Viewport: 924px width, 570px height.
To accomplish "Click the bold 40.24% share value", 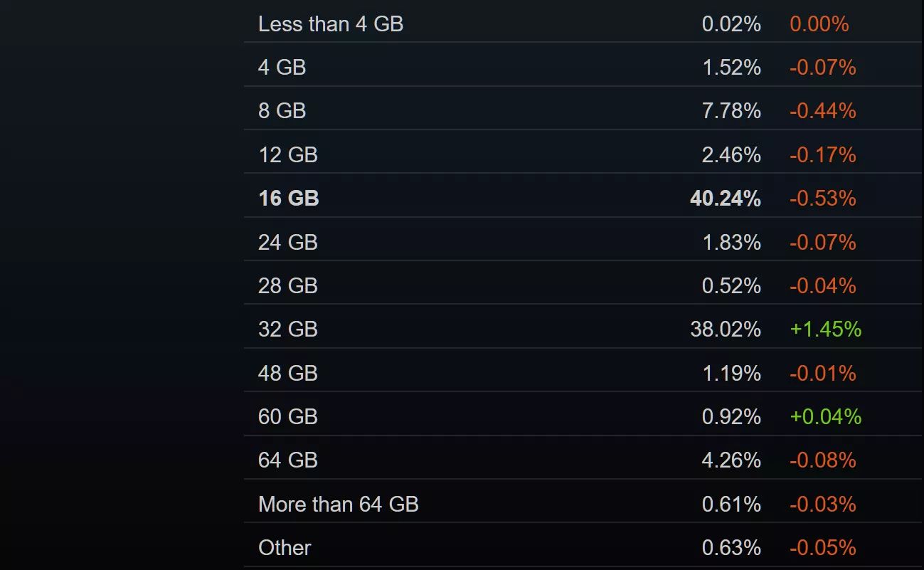I will pyautogui.click(x=725, y=199).
